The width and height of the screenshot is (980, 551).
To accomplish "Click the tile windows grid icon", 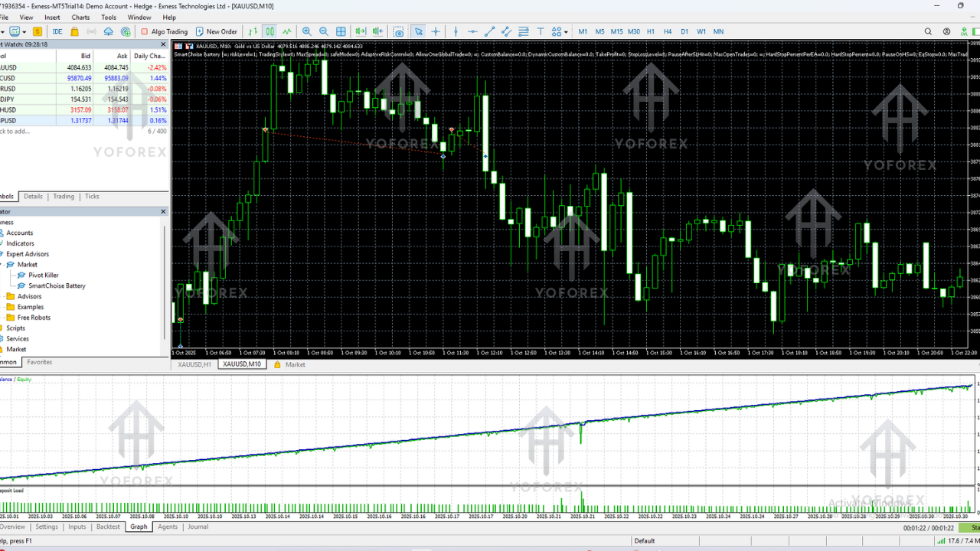I will 341,31.
